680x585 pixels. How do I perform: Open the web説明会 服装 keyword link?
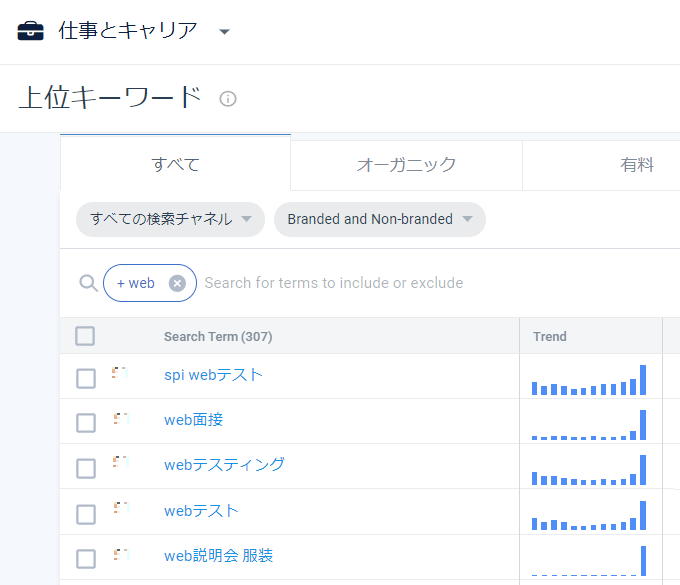(218, 555)
